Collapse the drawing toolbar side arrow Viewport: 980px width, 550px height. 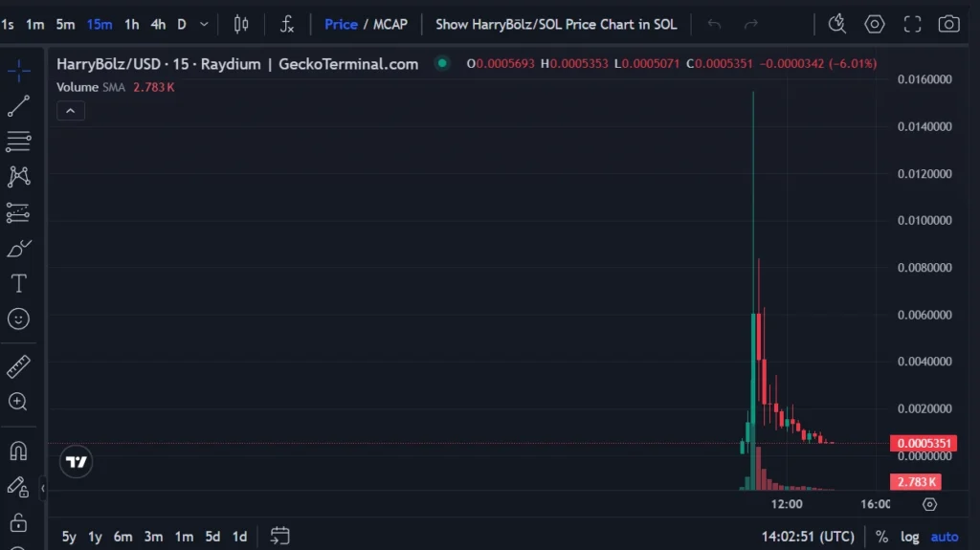click(x=42, y=488)
